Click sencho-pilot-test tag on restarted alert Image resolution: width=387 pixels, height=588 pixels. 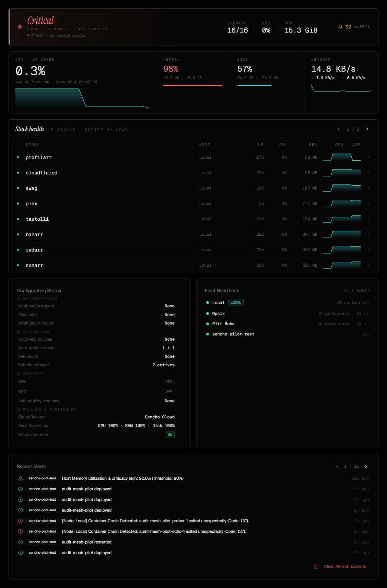[x=43, y=542]
